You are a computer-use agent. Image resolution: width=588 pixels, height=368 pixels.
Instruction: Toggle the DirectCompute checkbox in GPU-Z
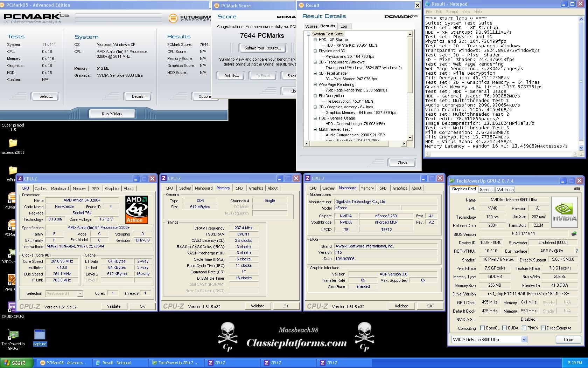[543, 328]
